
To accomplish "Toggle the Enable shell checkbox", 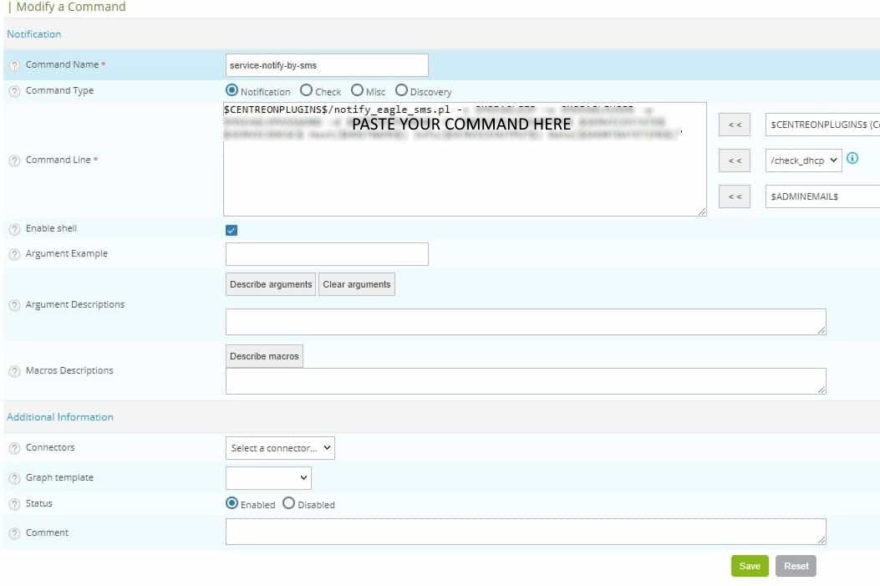I will [231, 230].
